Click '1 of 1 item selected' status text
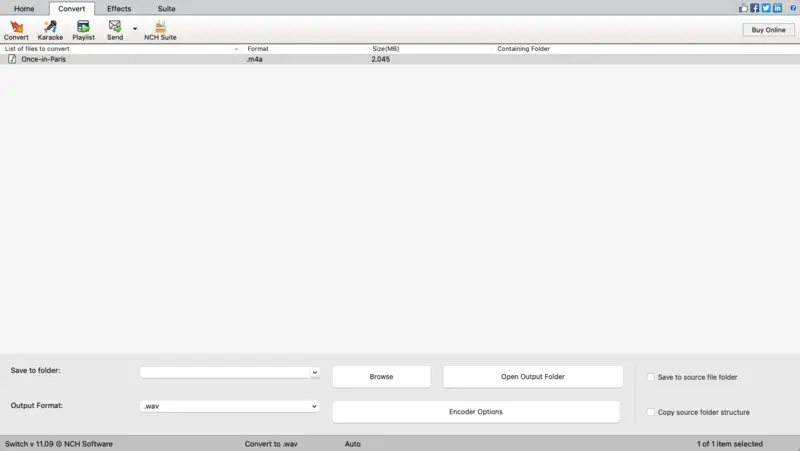Viewport: 800px width, 451px height. [730, 444]
